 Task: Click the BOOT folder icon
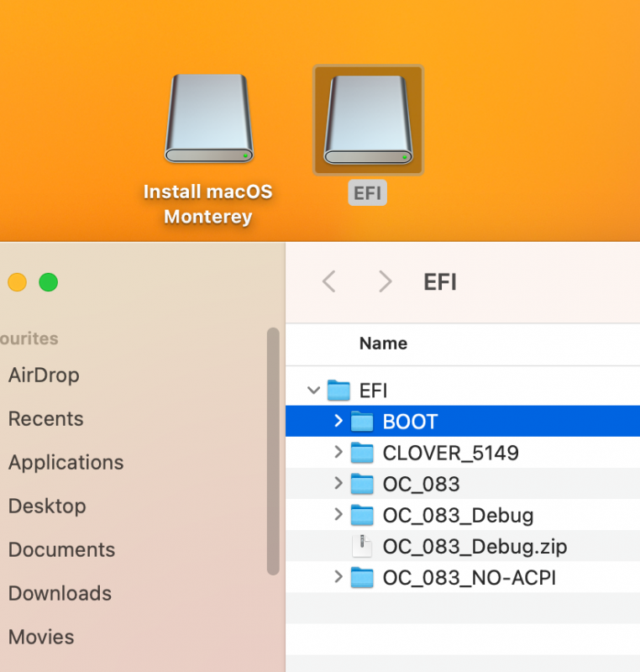tap(362, 422)
